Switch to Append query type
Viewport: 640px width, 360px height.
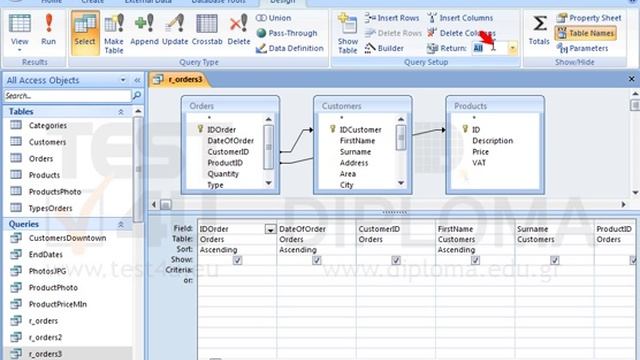tap(144, 29)
